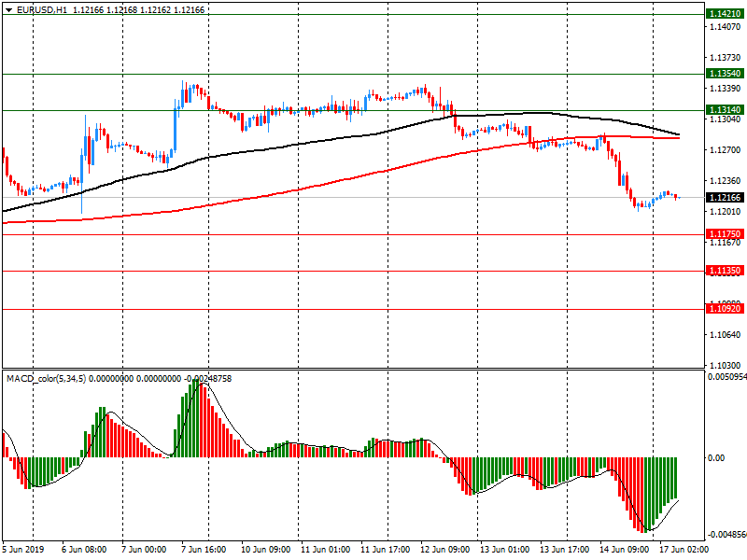Click the 7 Jun 00:00 time axis label
Viewport: 747px width, 560px height.
pyautogui.click(x=144, y=550)
